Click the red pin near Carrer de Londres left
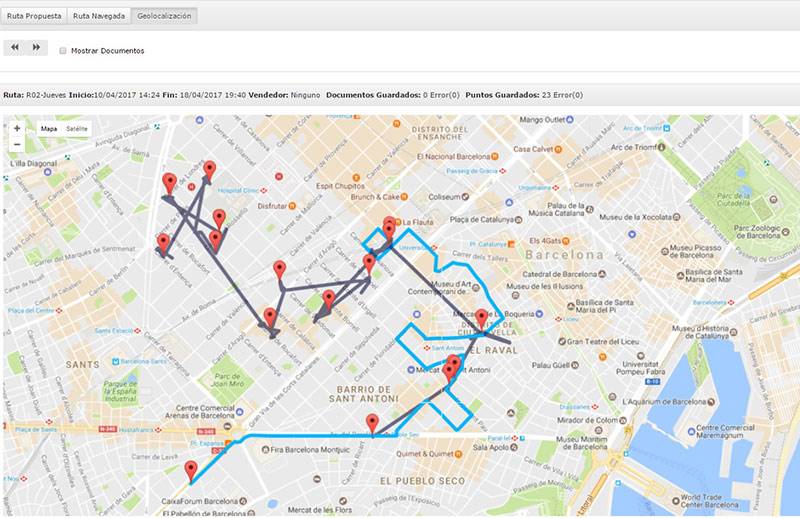The width and height of the screenshot is (800, 518). point(169,184)
